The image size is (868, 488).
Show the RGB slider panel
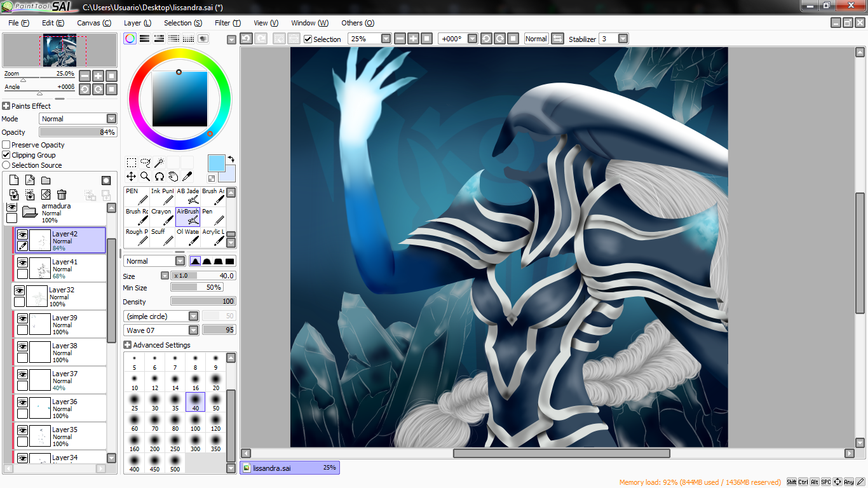[145, 39]
